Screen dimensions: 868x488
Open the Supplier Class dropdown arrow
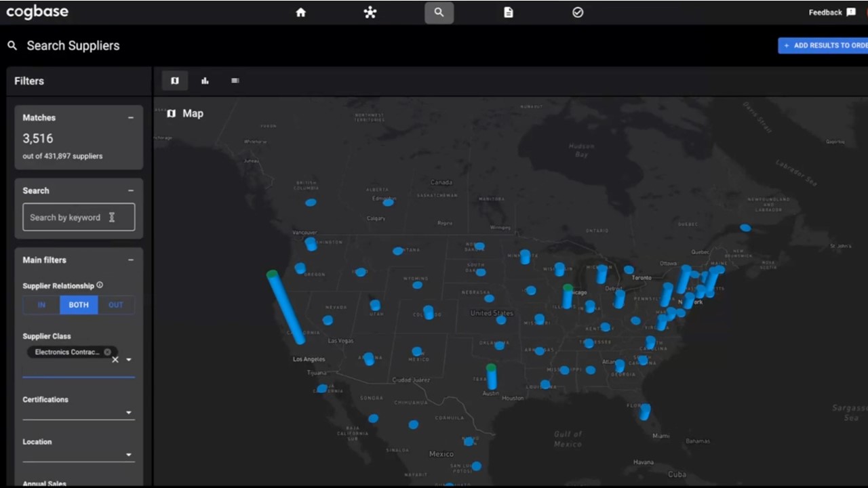(129, 360)
